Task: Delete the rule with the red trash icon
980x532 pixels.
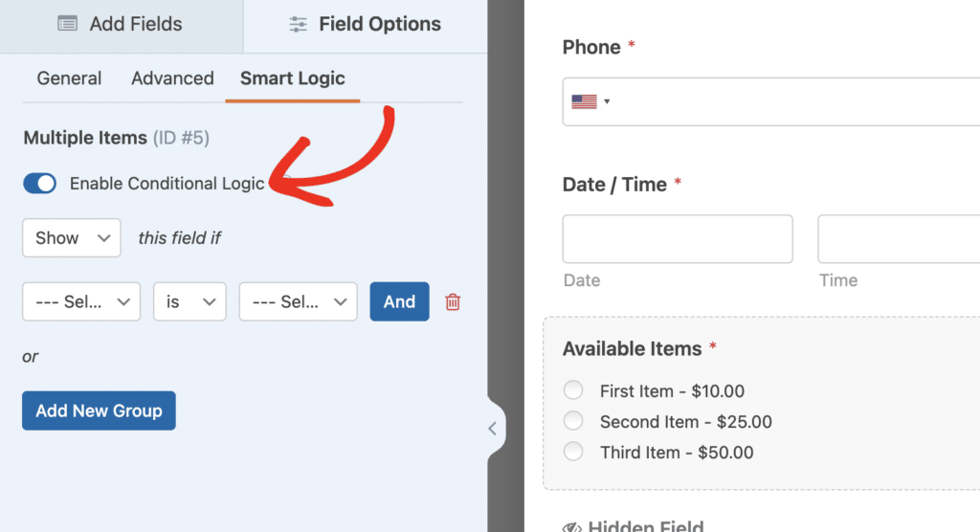Action: (x=453, y=302)
